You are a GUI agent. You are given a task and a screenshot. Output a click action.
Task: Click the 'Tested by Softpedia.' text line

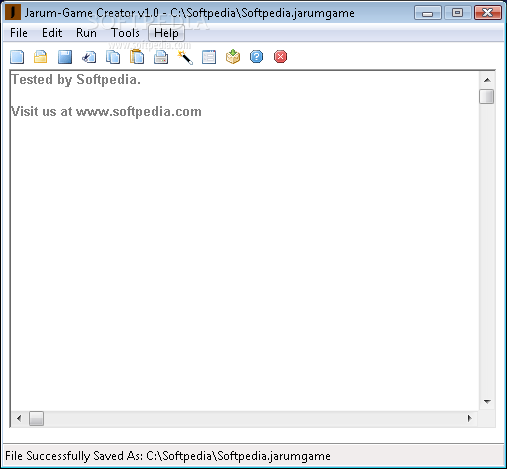76,80
